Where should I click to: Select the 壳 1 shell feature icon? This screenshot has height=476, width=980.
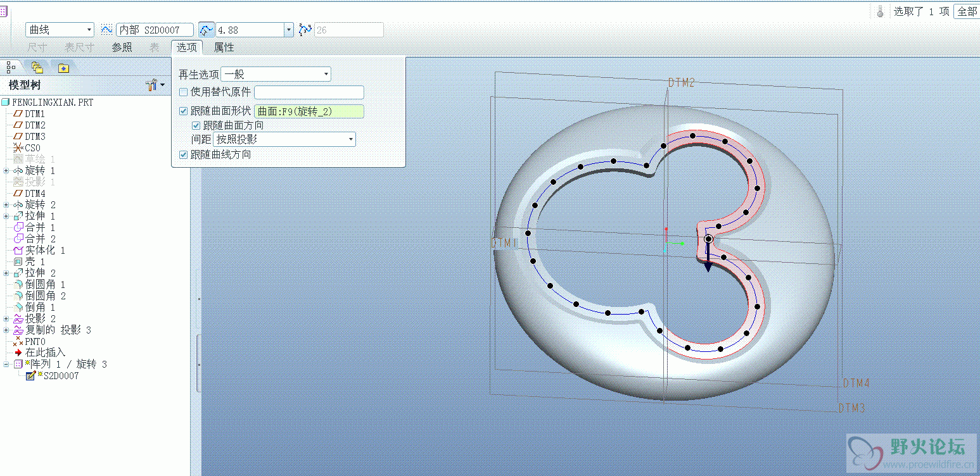pyautogui.click(x=18, y=262)
